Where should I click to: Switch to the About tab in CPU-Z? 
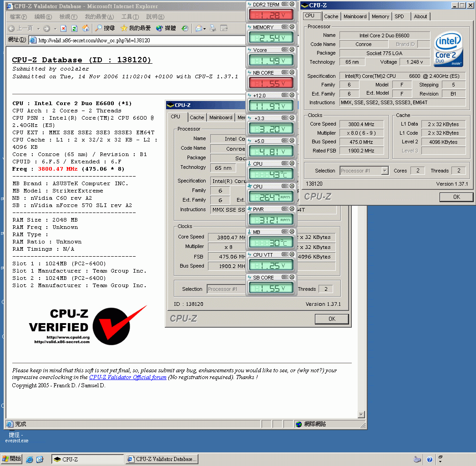pyautogui.click(x=420, y=16)
